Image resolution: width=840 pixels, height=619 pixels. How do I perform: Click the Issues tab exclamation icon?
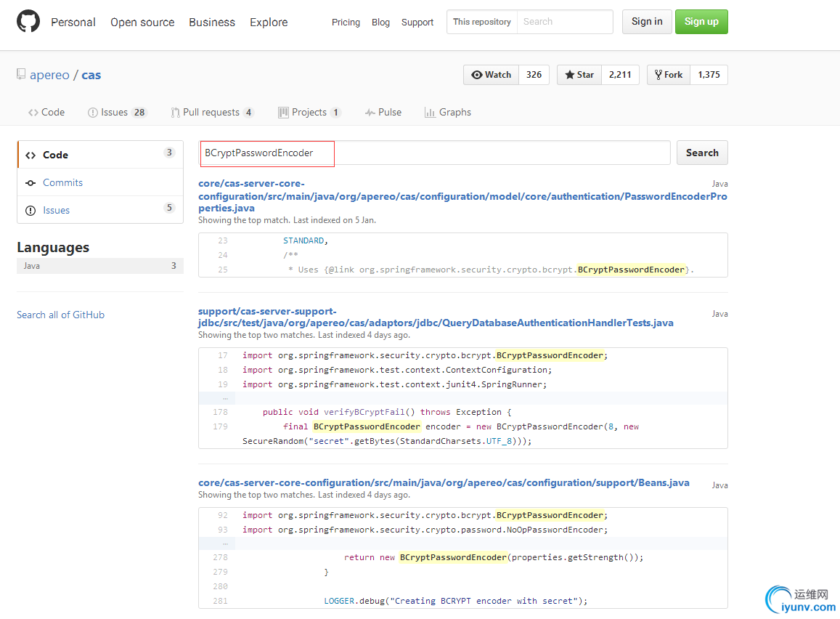pos(93,113)
